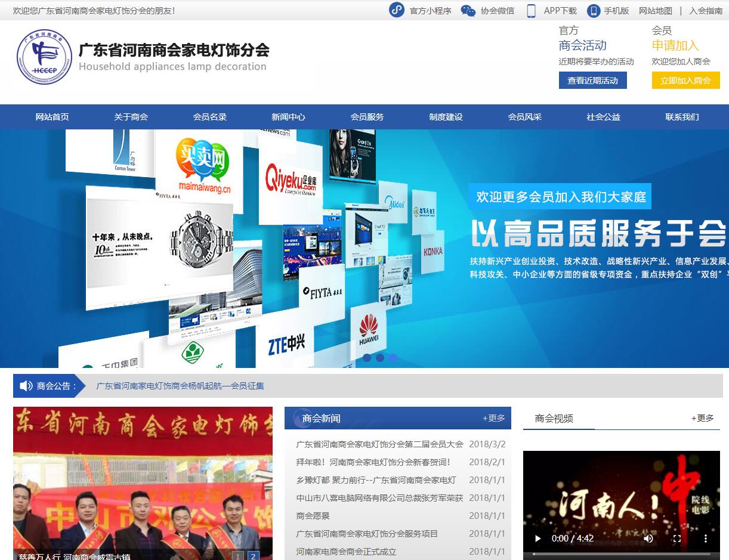This screenshot has width=729, height=560.
Task: Open the APP下载 text link
Action: click(560, 11)
